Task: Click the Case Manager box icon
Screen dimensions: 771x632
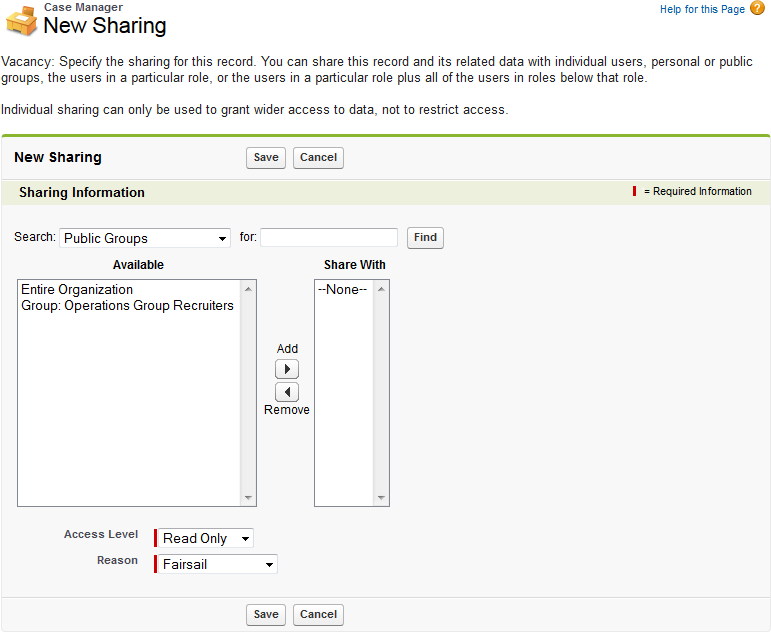Action: 21,20
